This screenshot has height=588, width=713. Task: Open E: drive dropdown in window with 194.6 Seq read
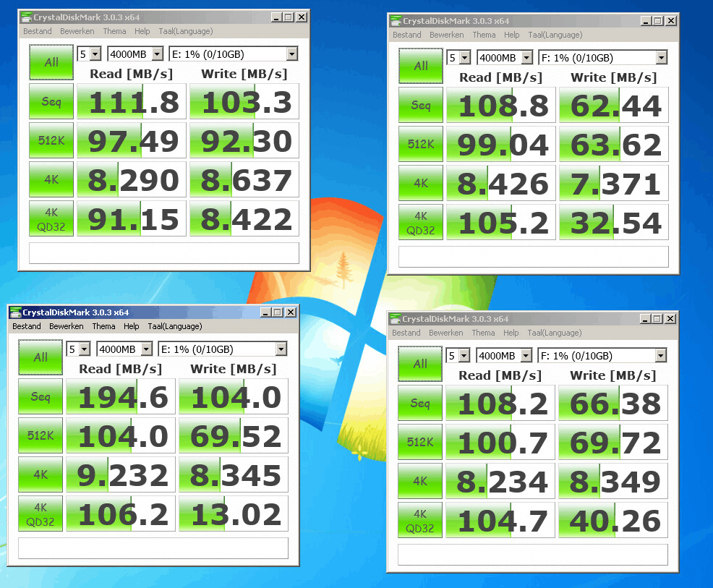coord(223,349)
